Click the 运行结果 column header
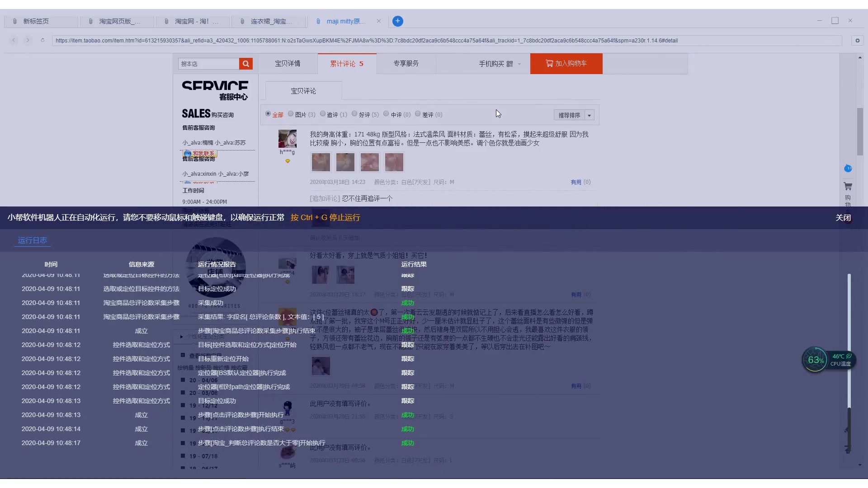This screenshot has height=488, width=868. click(x=414, y=264)
